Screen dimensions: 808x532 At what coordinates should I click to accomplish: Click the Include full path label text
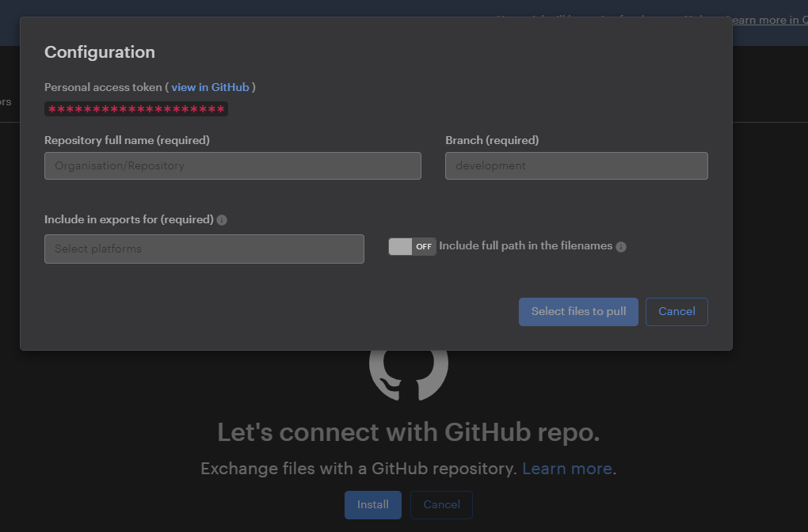click(525, 246)
